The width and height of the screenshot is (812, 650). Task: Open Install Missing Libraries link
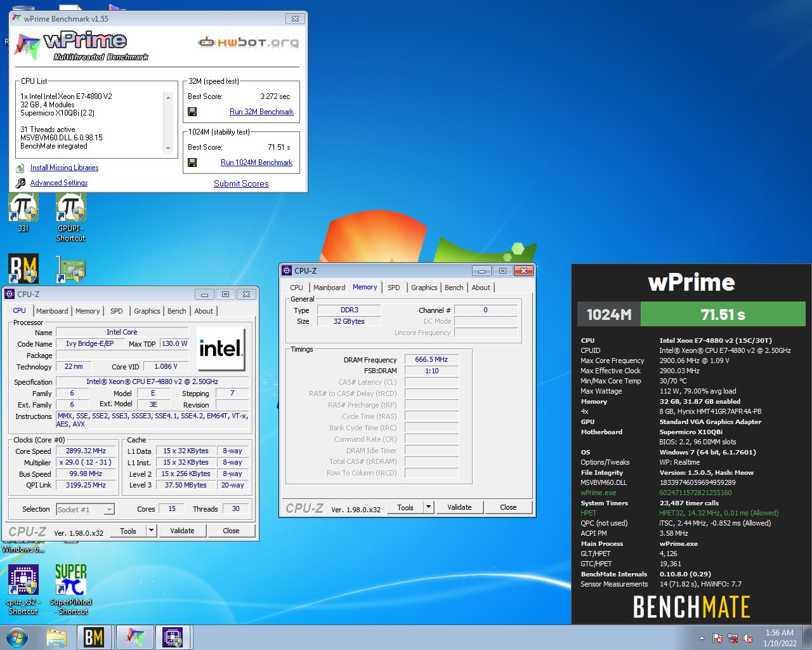[x=64, y=168]
